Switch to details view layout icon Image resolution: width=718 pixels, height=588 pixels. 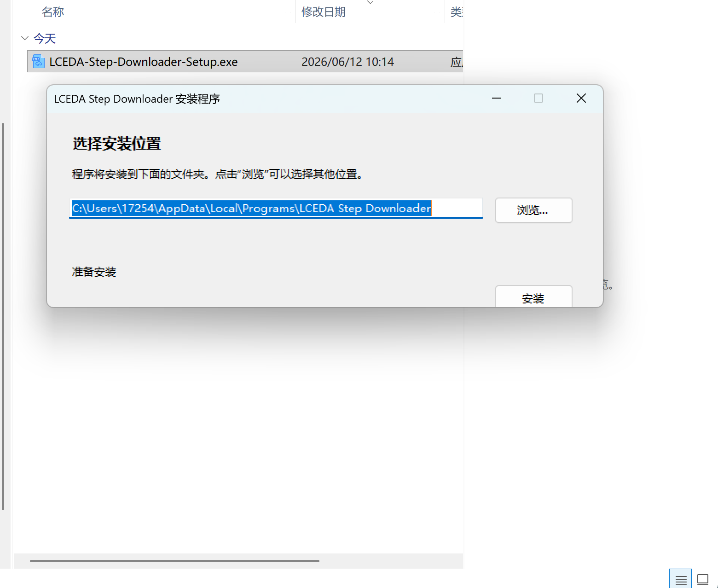[681, 579]
